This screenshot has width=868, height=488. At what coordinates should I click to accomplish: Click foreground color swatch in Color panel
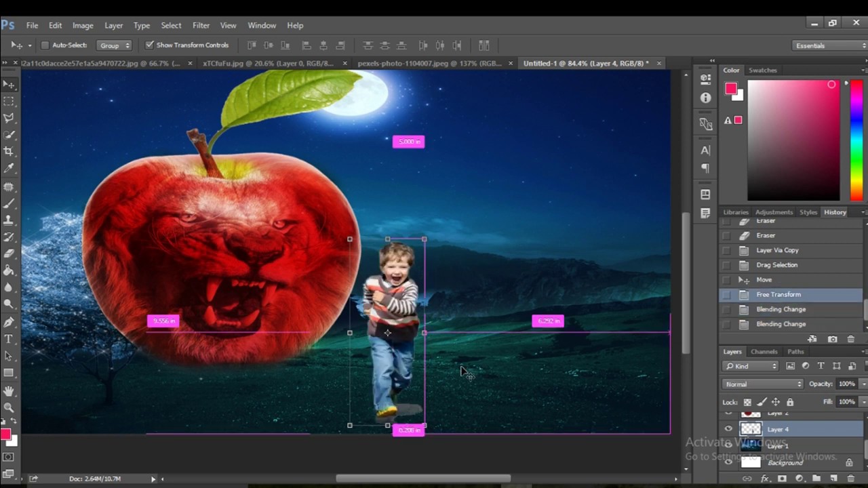(x=731, y=89)
